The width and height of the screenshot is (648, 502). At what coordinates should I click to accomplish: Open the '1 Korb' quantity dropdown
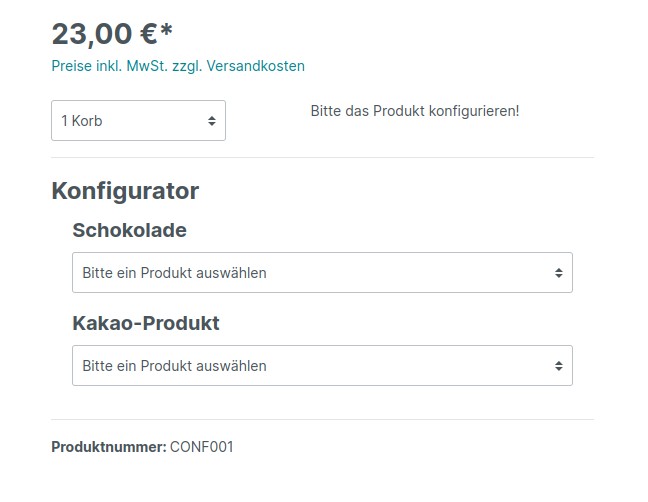pos(138,120)
